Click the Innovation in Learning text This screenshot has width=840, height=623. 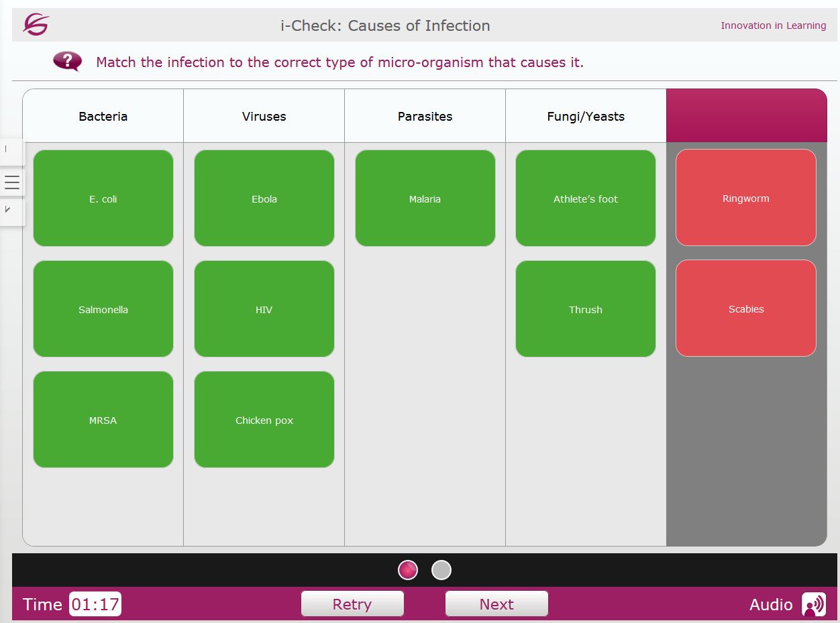(x=774, y=25)
